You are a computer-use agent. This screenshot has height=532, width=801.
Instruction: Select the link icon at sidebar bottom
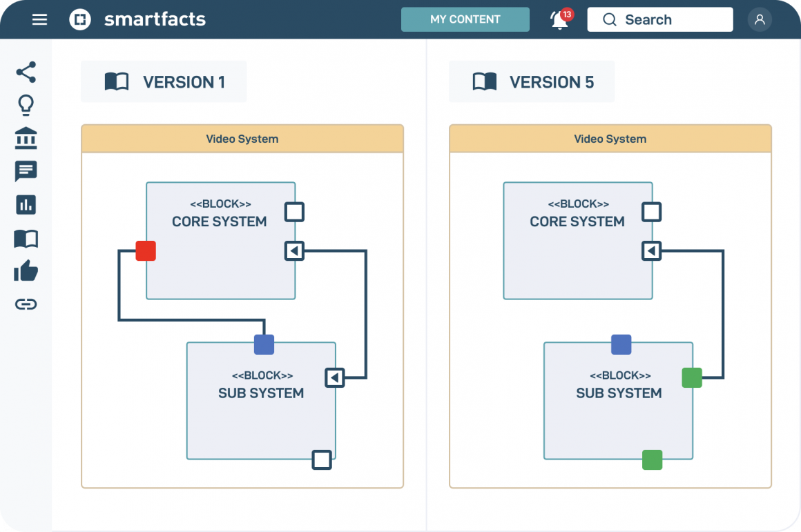coord(26,304)
